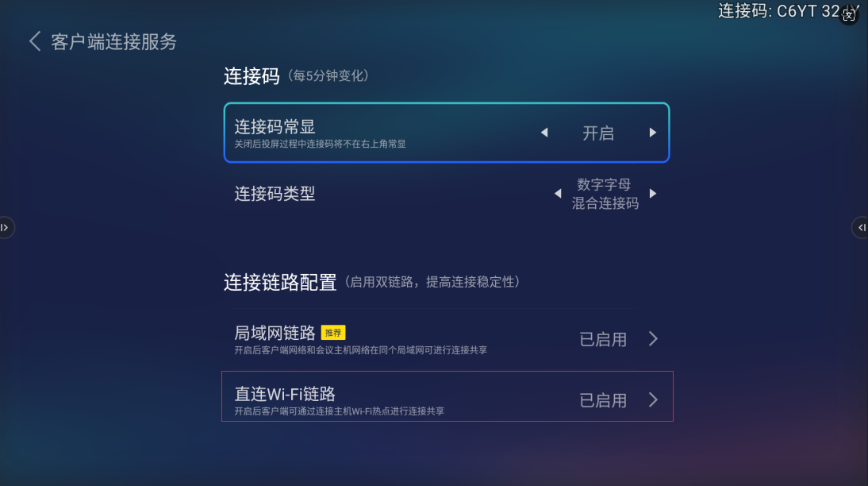The width and height of the screenshot is (868, 486).
Task: Click the 客户端连接服务 page title
Action: [113, 42]
